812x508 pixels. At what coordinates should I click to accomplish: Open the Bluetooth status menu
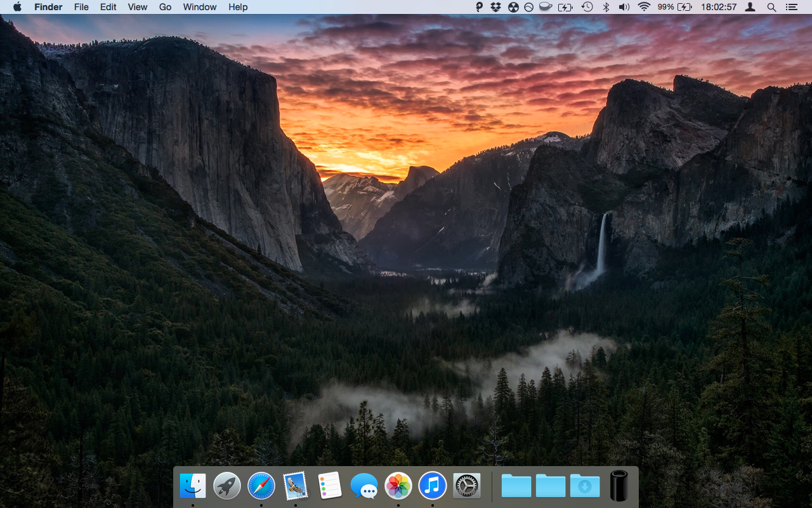click(x=606, y=7)
